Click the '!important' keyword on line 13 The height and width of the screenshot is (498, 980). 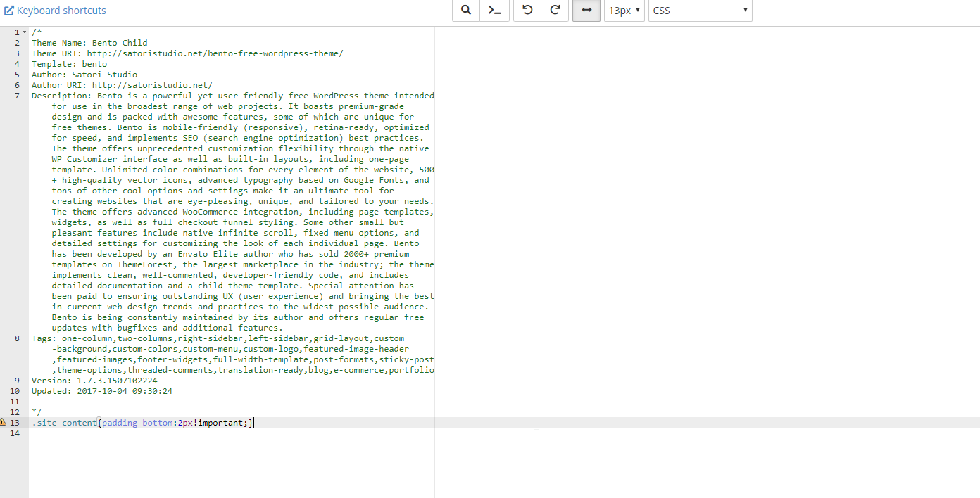218,423
